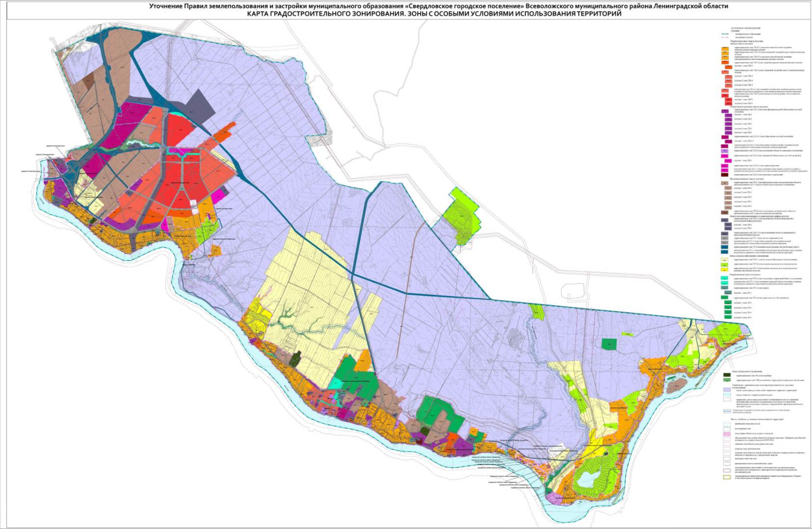
Task: Click the large brown production zone in northwest
Action: coord(90,88)
